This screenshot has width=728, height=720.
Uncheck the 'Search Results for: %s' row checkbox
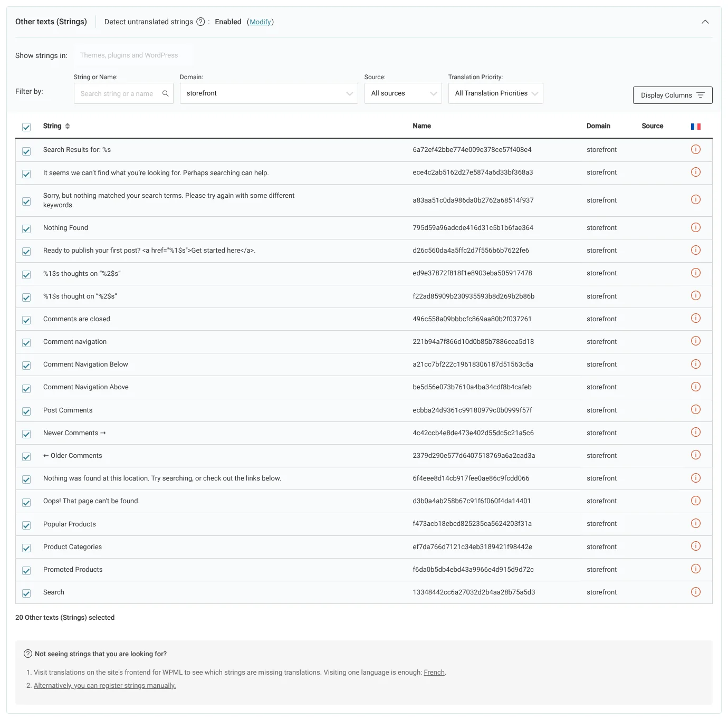(26, 151)
